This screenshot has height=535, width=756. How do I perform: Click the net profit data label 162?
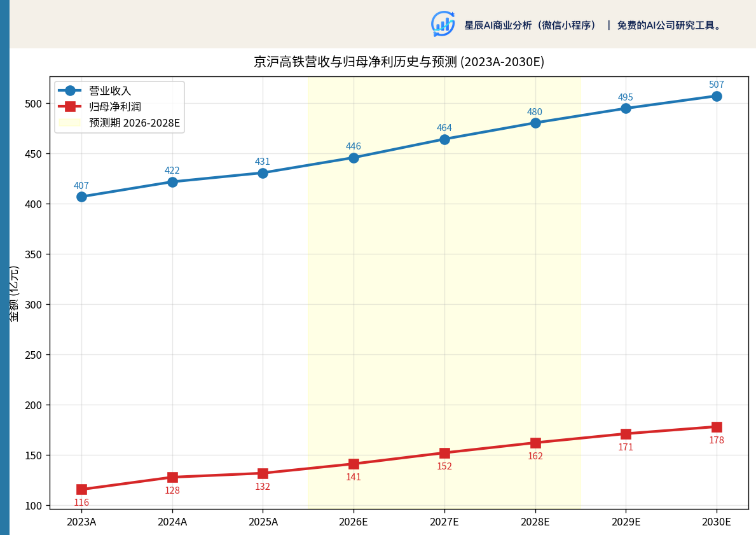[535, 456]
